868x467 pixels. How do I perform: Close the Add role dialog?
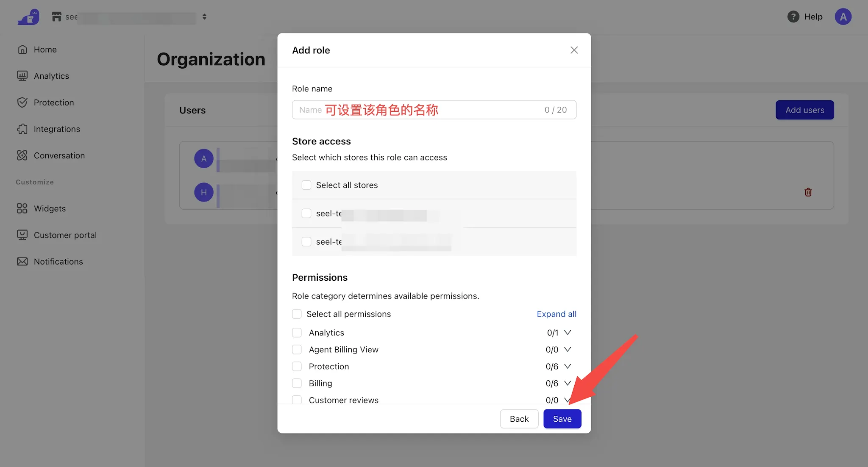click(x=574, y=50)
